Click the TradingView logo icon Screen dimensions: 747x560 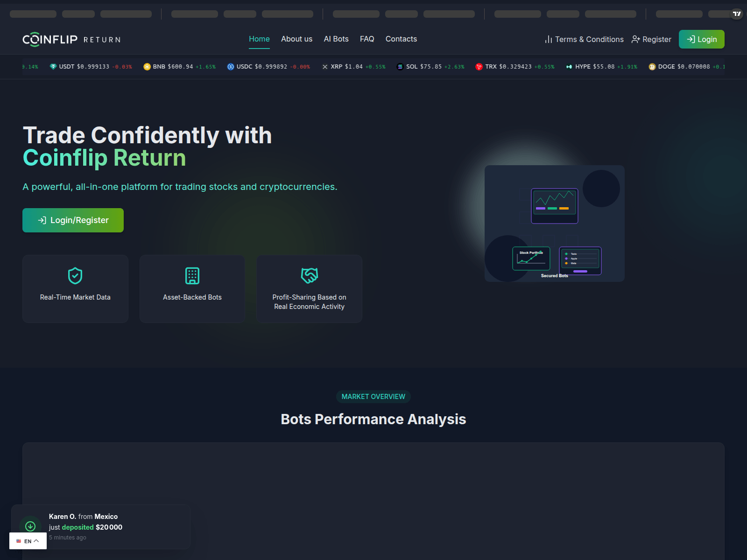pos(737,14)
